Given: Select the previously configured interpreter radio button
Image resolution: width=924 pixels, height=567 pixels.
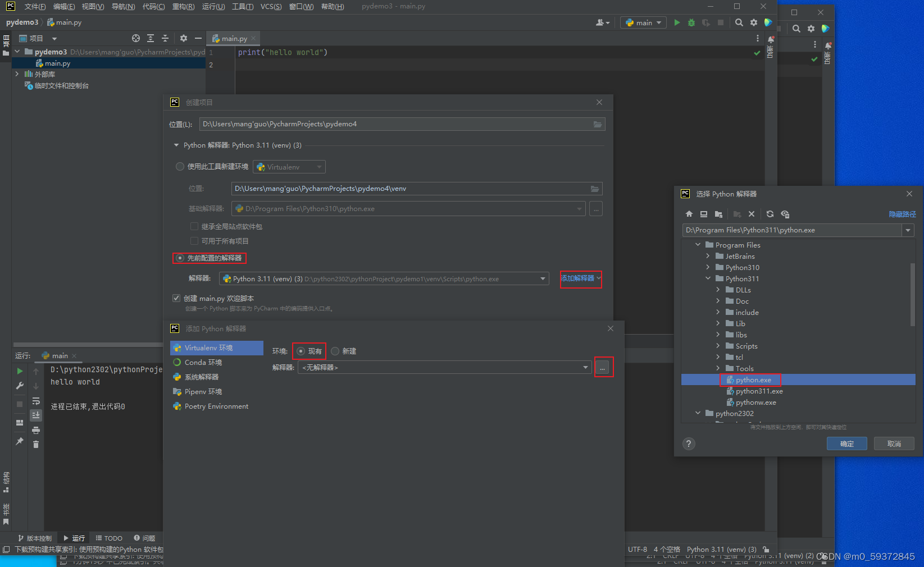Looking at the screenshot, I should click(x=180, y=258).
